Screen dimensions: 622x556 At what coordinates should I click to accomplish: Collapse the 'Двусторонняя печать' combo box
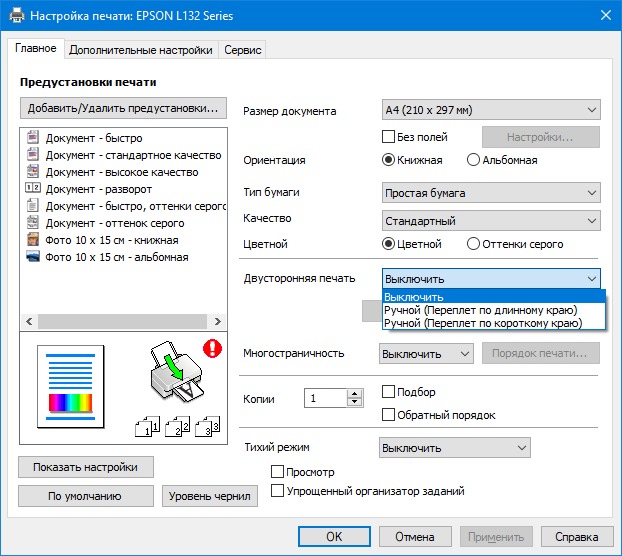click(491, 279)
